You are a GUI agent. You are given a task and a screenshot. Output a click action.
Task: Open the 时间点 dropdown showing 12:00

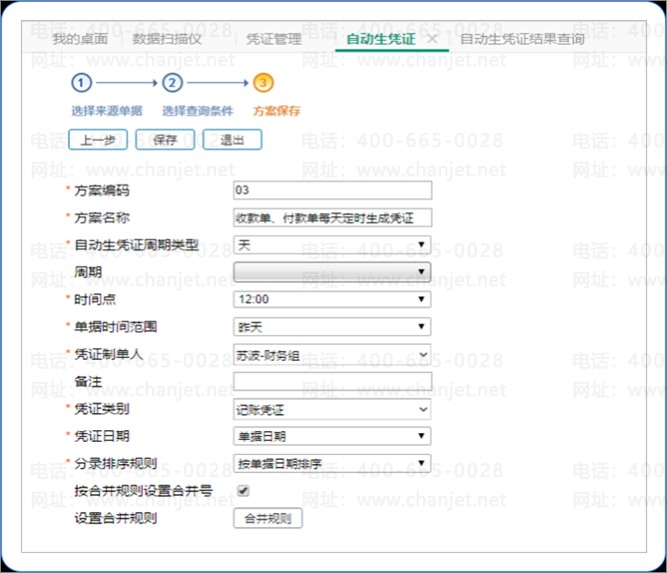(332, 299)
